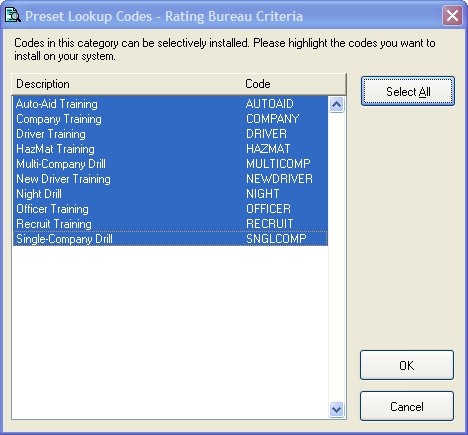Sort by the Description column header
468x435 pixels.
tap(127, 84)
